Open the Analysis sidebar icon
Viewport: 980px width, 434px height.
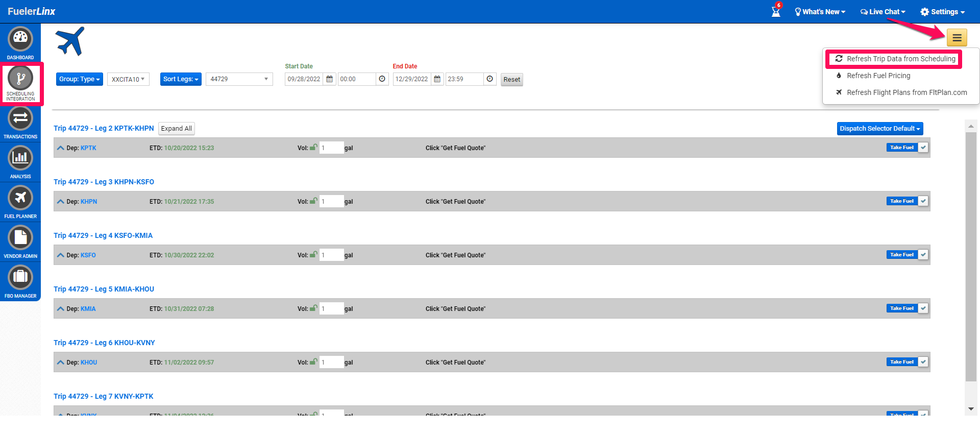point(20,162)
